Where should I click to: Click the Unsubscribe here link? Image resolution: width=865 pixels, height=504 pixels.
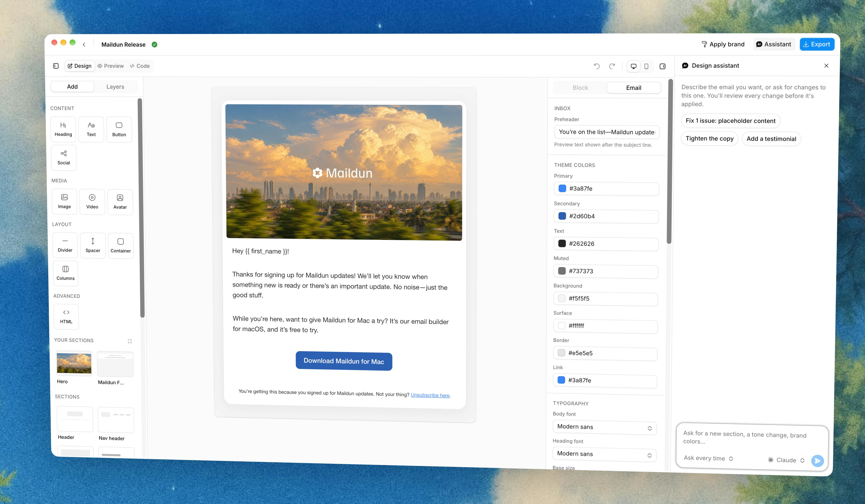point(430,395)
